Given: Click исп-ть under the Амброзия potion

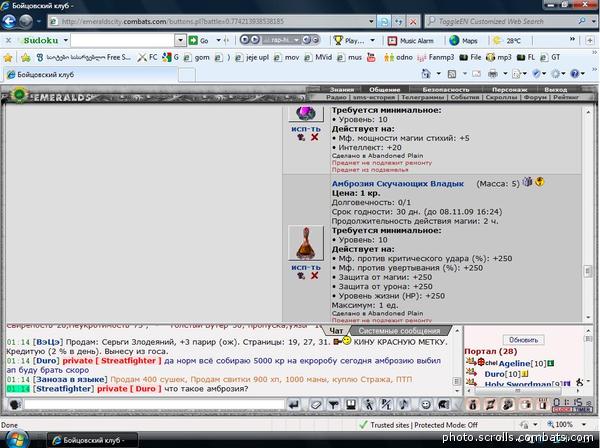Looking at the screenshot, I should point(306,267).
